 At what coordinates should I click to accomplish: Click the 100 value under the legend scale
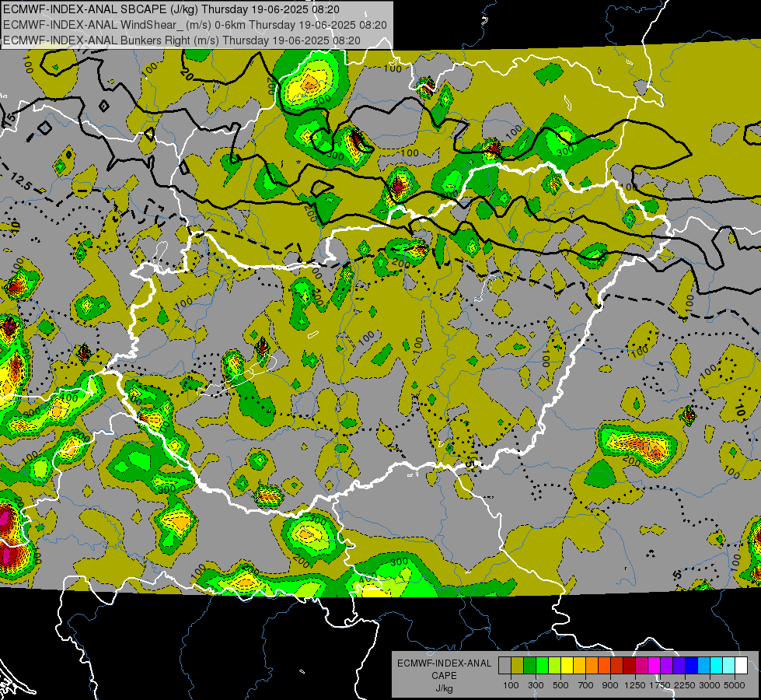click(511, 685)
